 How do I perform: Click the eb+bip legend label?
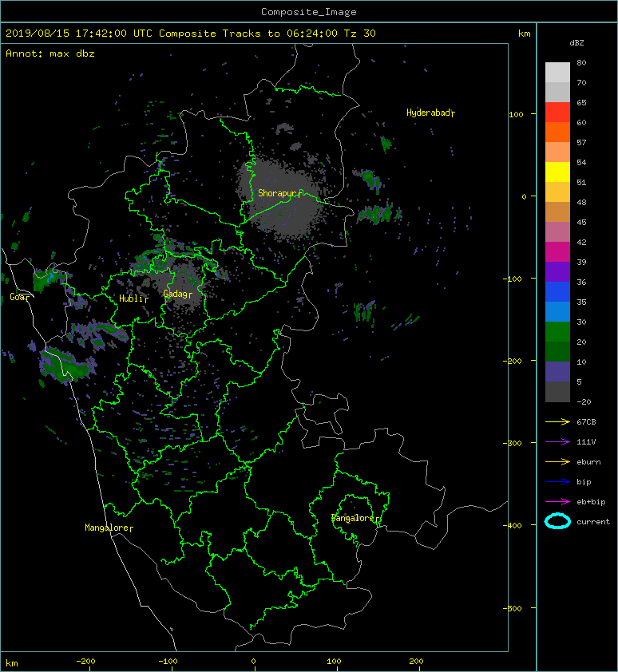(591, 502)
